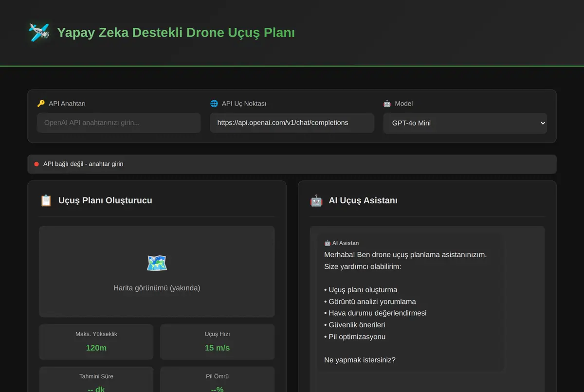Click the API Anahtarı label text
The width and height of the screenshot is (584, 392).
pos(67,104)
